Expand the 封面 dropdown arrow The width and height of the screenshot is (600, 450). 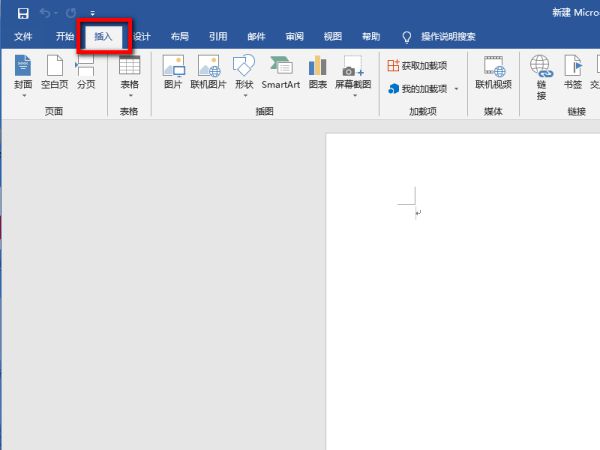[x=24, y=95]
